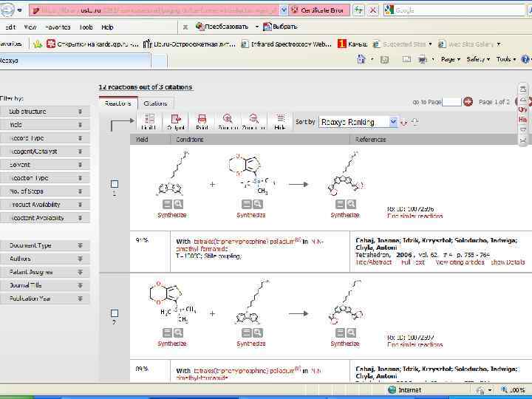Click browser Refresh button beside address bar
Image resolution: width=532 pixels, height=399 pixels.
[x=358, y=10]
